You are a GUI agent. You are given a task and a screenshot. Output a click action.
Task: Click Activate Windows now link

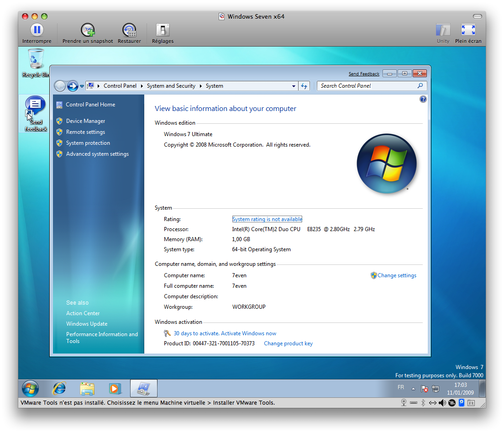[248, 333]
